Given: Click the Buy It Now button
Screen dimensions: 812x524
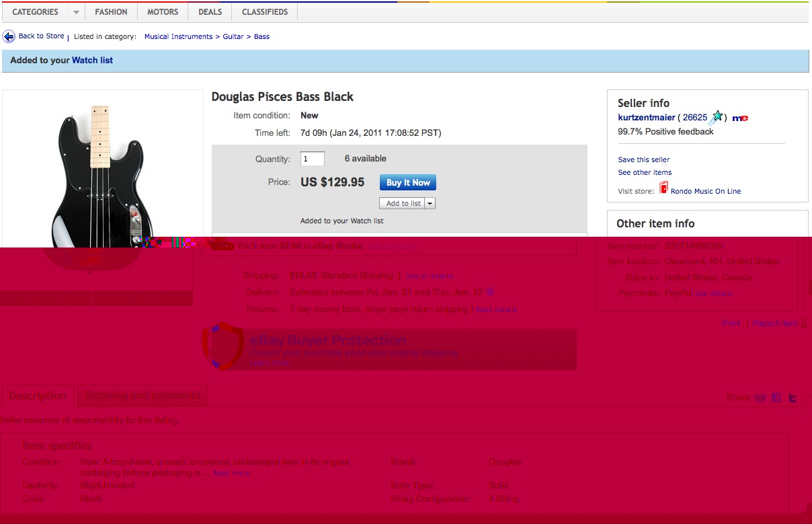Looking at the screenshot, I should 408,182.
